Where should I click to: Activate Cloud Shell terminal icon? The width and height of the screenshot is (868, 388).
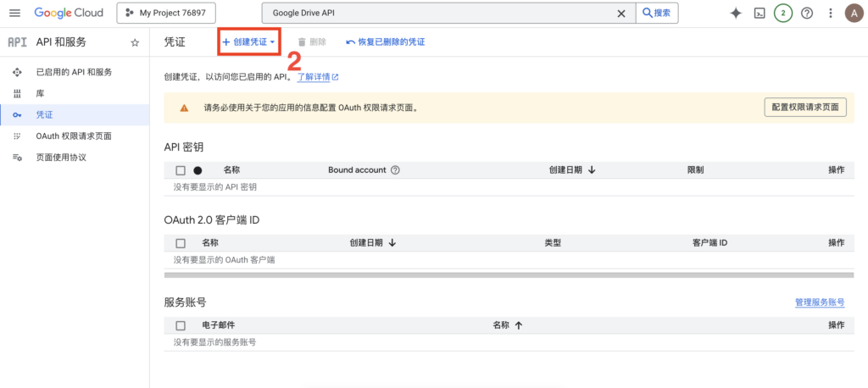[759, 13]
